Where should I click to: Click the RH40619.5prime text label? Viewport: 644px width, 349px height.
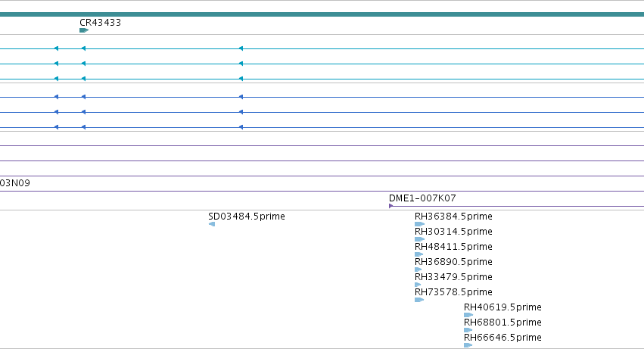[502, 307]
